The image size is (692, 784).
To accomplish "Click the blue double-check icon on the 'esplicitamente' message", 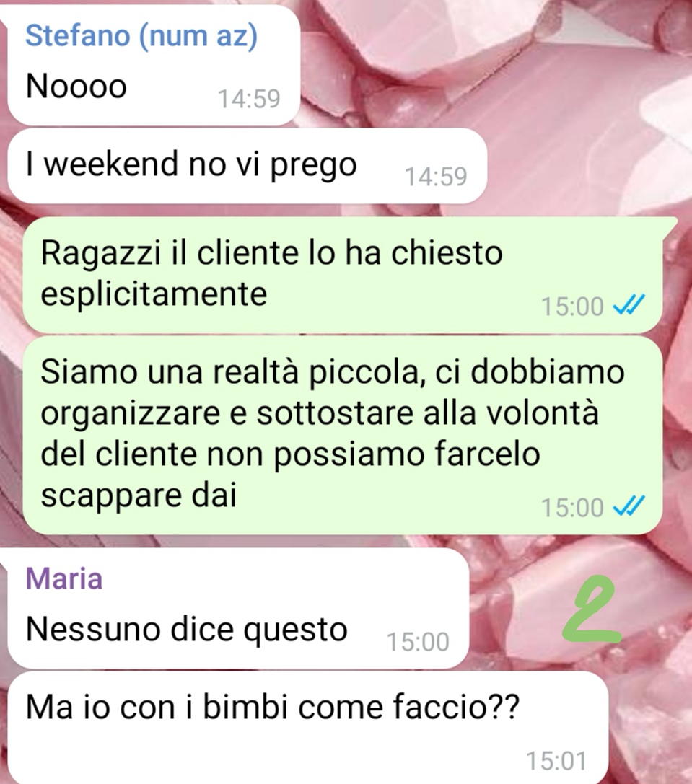I will pos(629,304).
